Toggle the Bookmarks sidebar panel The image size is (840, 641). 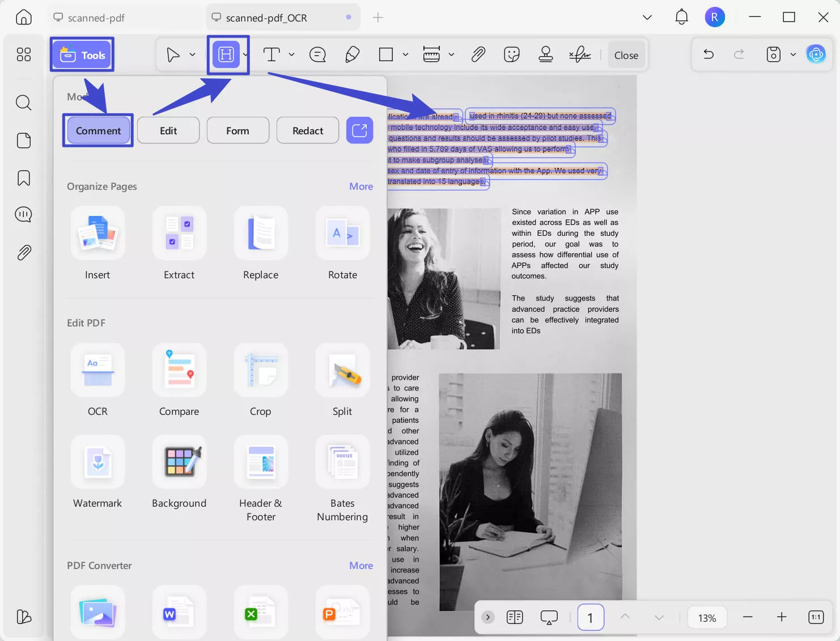click(23, 177)
